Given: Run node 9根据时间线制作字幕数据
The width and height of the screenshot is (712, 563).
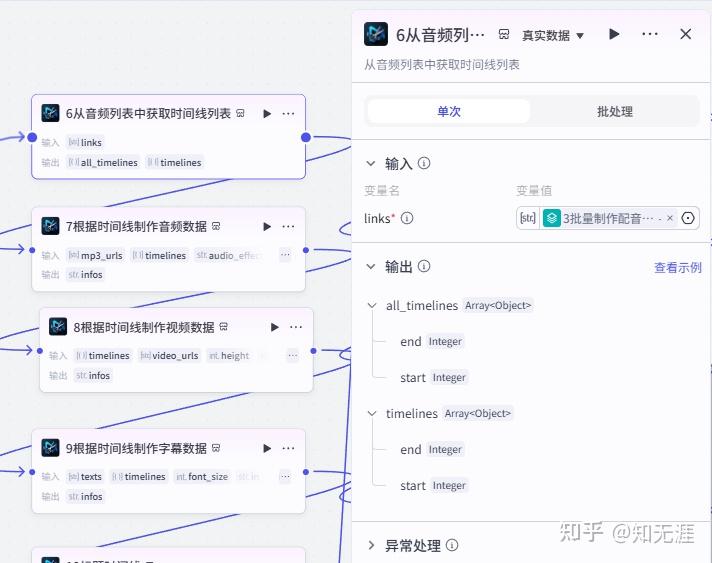Looking at the screenshot, I should (267, 448).
